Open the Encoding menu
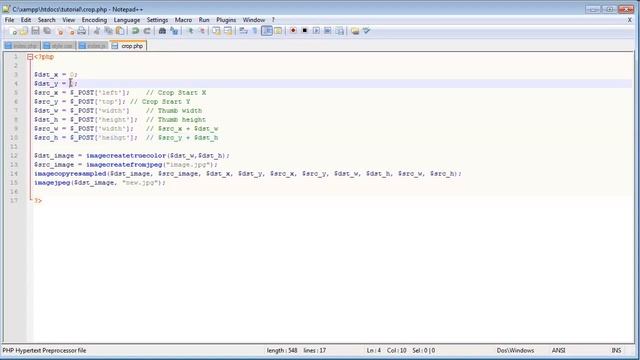 click(x=94, y=20)
